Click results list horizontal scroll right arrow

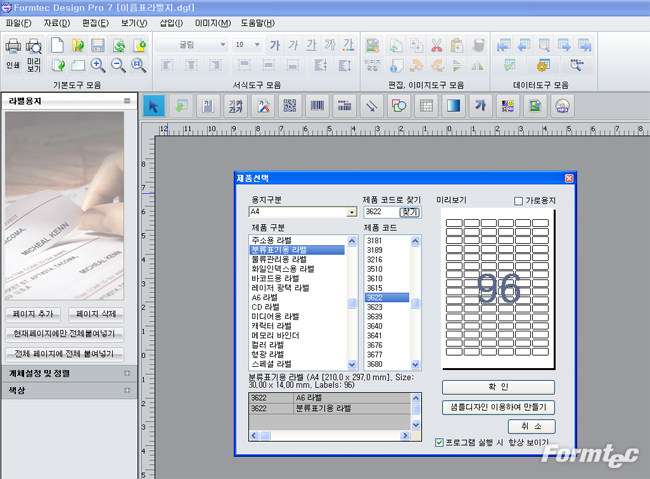pos(405,435)
